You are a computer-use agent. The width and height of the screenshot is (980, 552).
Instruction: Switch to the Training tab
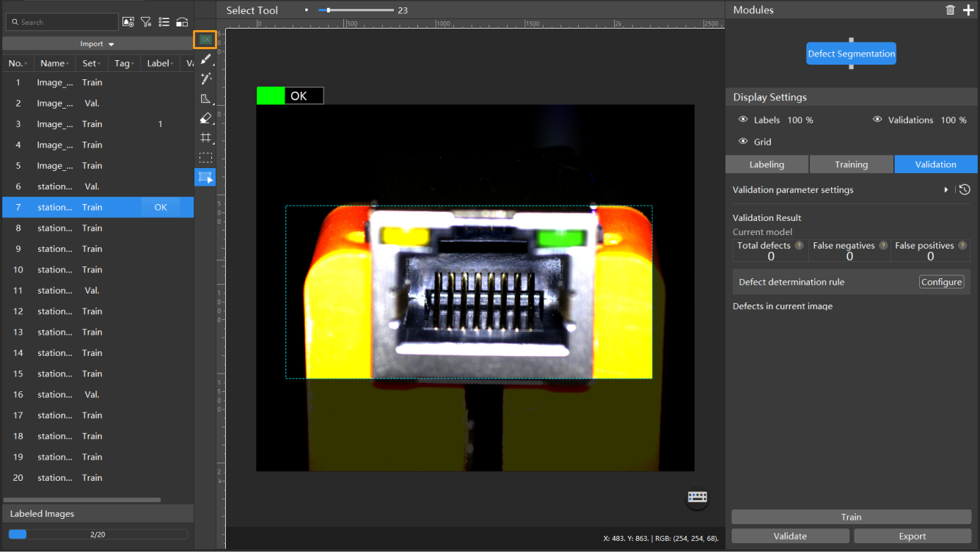click(x=851, y=164)
